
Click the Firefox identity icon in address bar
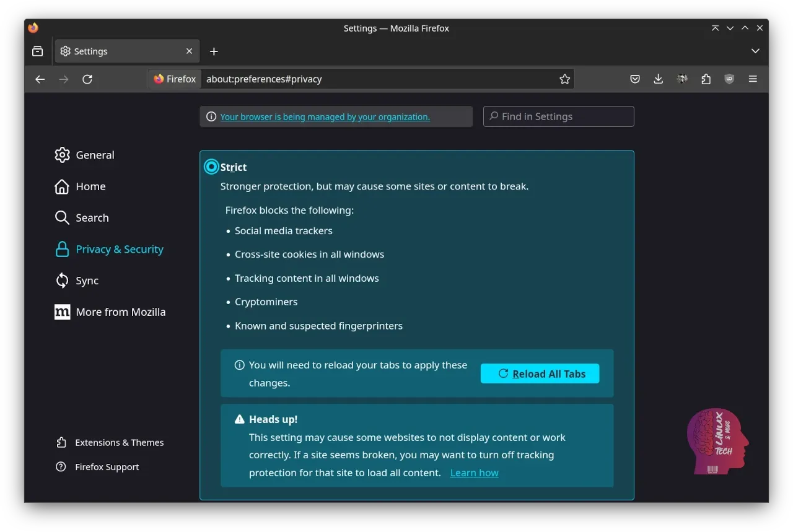(x=175, y=79)
